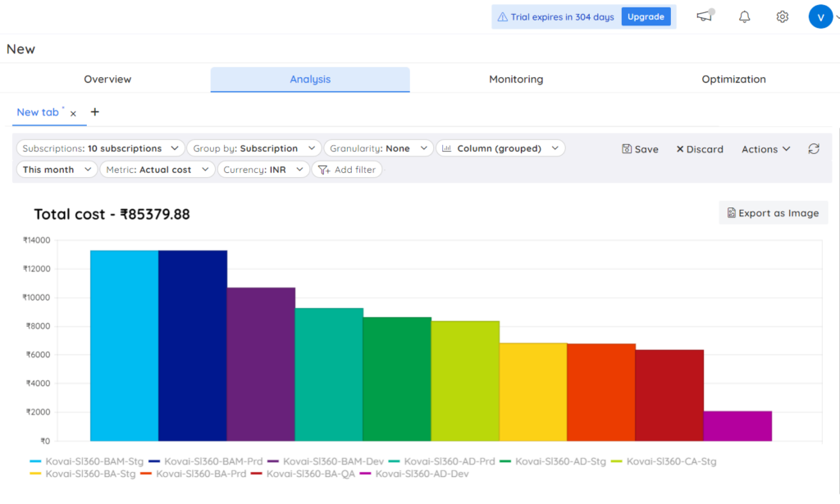Open the Group by: Subscription dropdown
The height and width of the screenshot is (504, 840).
pyautogui.click(x=253, y=148)
